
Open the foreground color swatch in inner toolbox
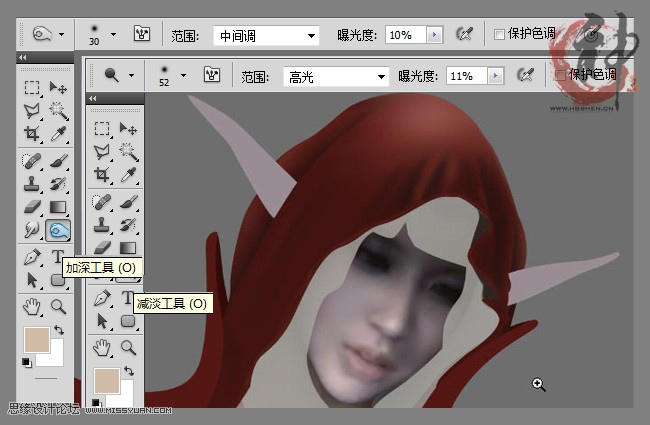(x=107, y=380)
